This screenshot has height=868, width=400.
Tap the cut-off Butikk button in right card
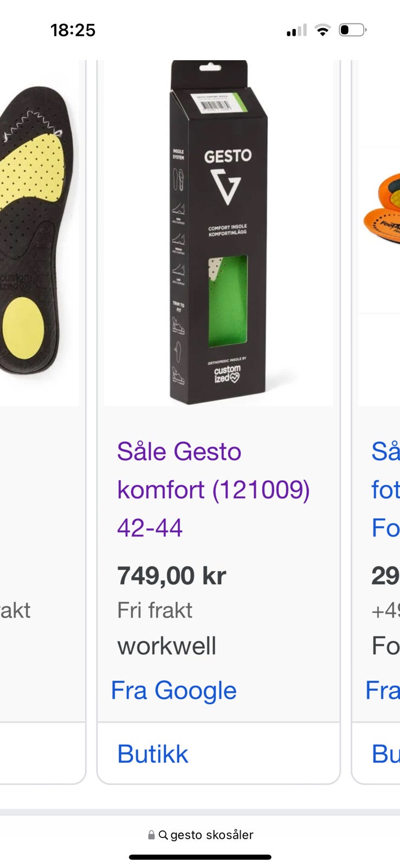click(385, 754)
